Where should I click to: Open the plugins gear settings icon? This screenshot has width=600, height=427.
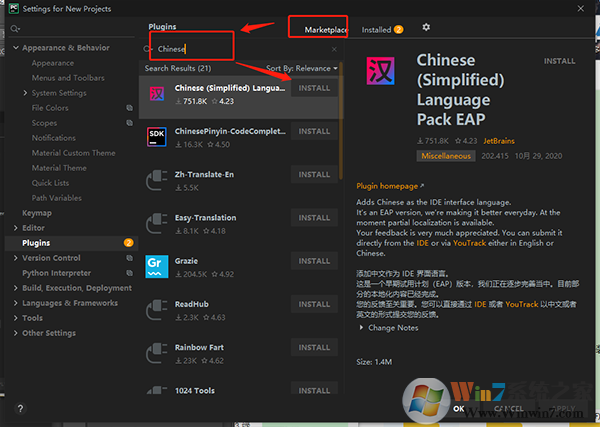[x=426, y=28]
